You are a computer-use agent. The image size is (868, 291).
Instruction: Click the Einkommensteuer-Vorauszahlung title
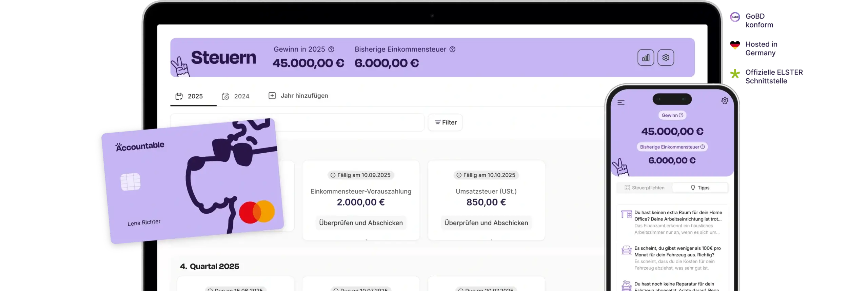click(361, 191)
